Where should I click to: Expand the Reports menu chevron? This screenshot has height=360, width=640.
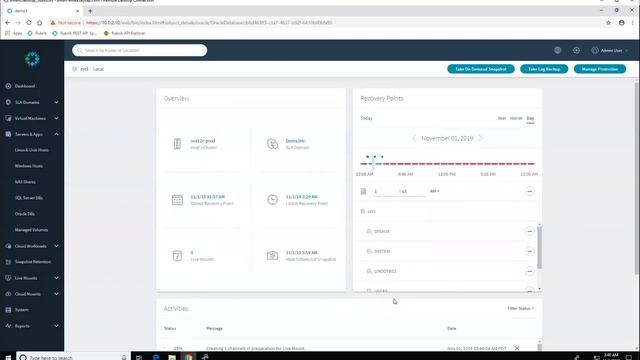(x=56, y=326)
